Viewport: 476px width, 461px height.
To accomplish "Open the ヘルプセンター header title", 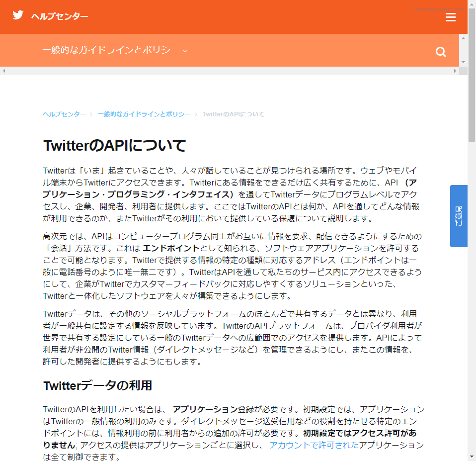I will pos(60,16).
